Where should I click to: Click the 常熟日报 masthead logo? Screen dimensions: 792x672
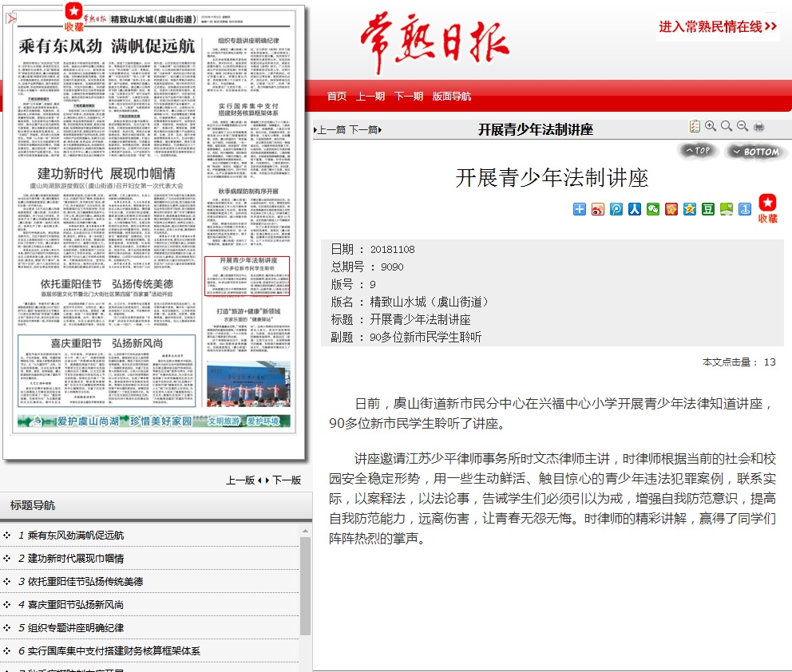click(435, 43)
